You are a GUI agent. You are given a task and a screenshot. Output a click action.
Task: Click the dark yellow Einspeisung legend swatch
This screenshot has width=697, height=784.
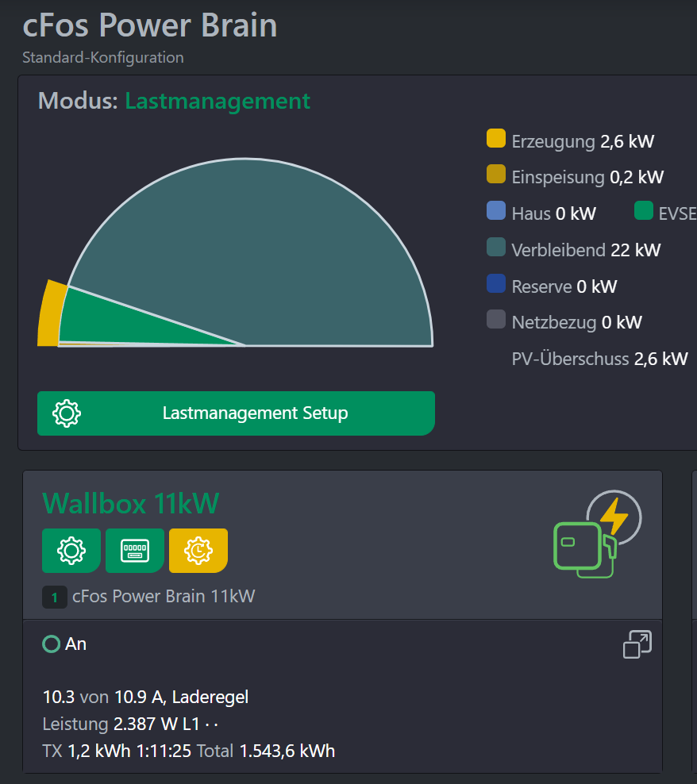(x=496, y=174)
